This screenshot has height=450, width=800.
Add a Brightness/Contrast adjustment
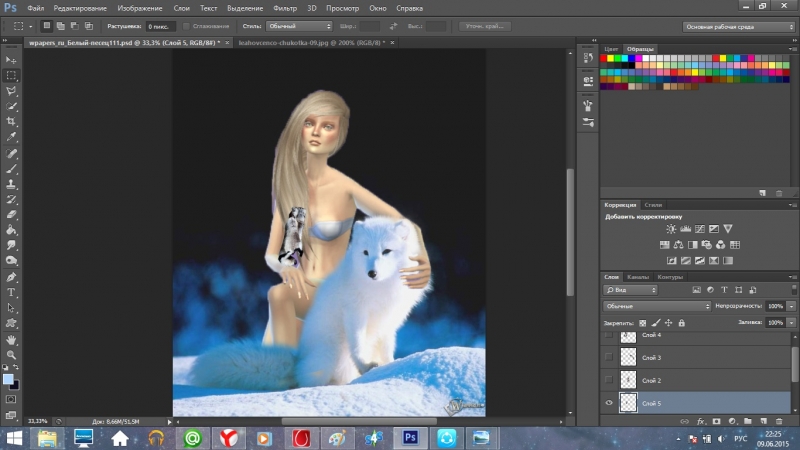pyautogui.click(x=671, y=229)
